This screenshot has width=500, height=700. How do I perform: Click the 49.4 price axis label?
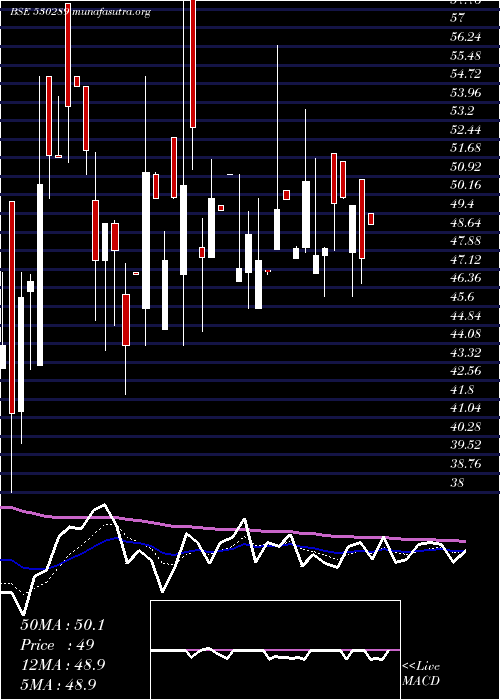[462, 204]
